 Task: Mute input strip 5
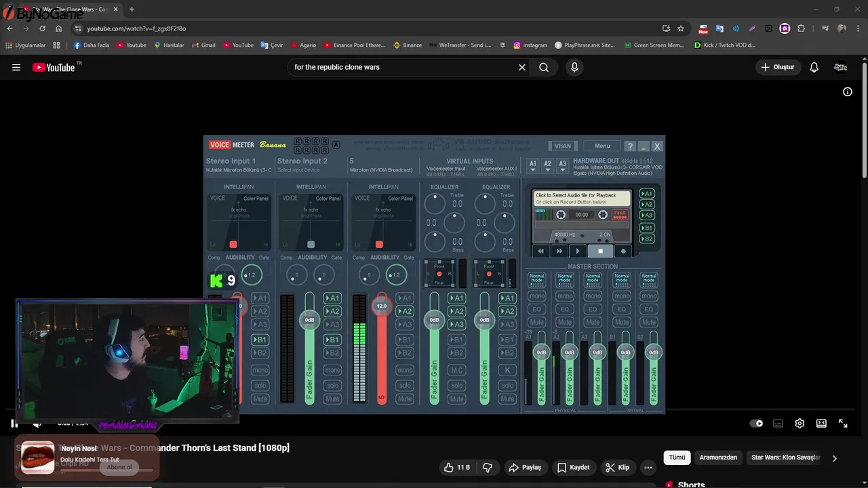click(x=404, y=399)
